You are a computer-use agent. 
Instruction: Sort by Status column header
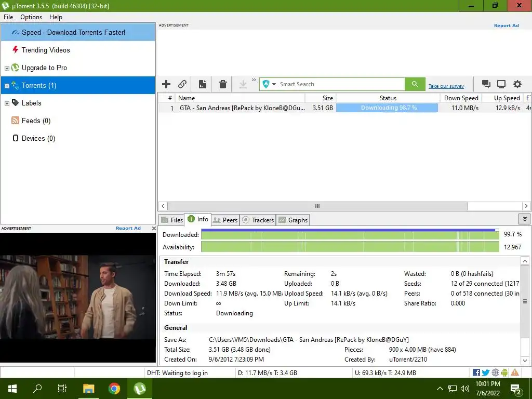388,98
